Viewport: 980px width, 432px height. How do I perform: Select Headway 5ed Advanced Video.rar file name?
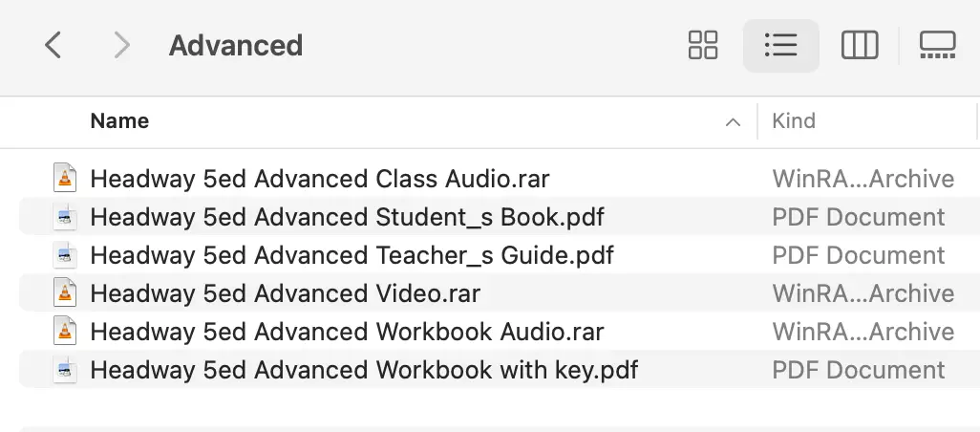click(285, 293)
